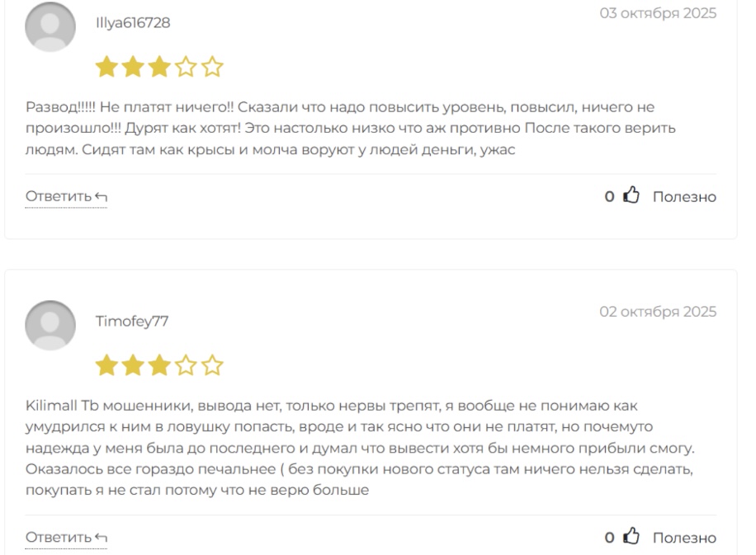Click the 02 октября 2025 date

pyautogui.click(x=658, y=312)
